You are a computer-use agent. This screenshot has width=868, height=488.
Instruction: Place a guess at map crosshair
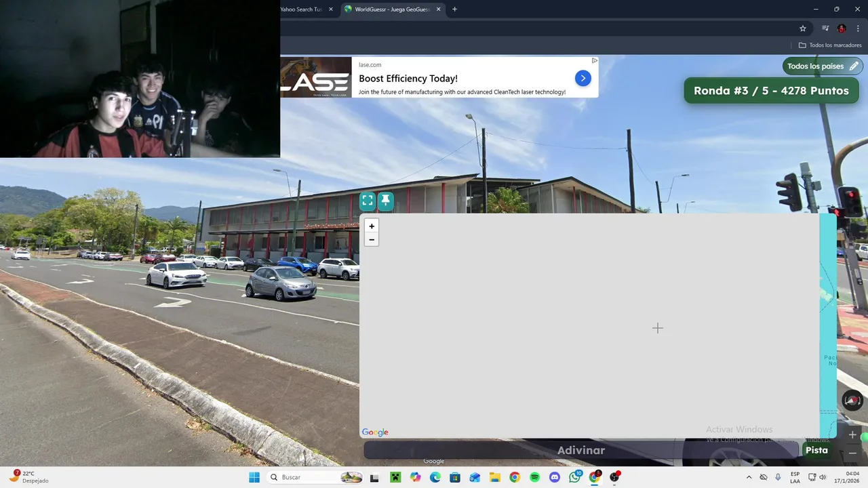pyautogui.click(x=658, y=328)
